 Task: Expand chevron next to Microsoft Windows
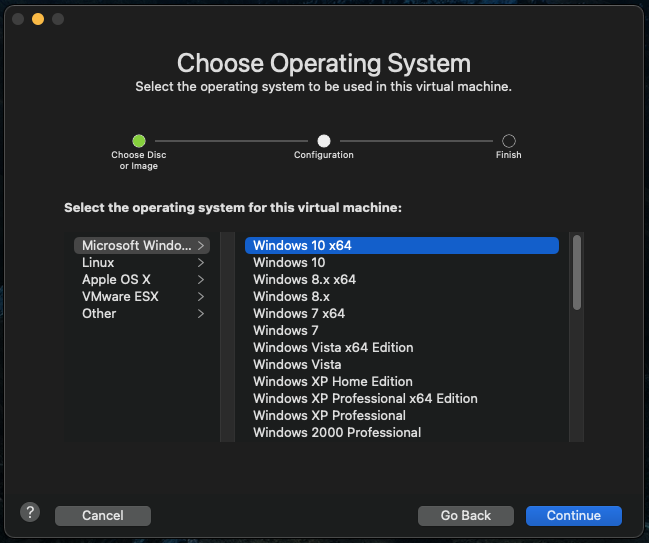pyautogui.click(x=201, y=245)
